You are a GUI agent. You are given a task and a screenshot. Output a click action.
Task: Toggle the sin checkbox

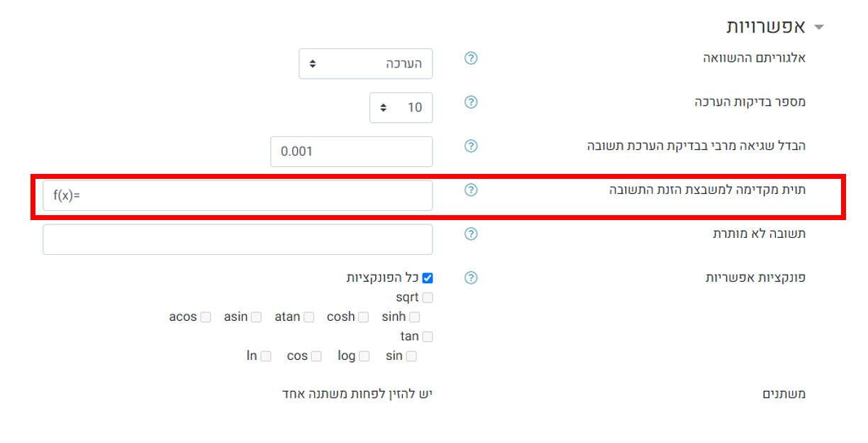pos(411,356)
